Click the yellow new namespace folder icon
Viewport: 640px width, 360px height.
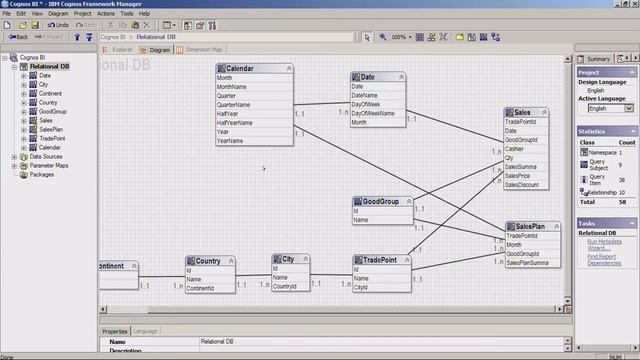460,38
